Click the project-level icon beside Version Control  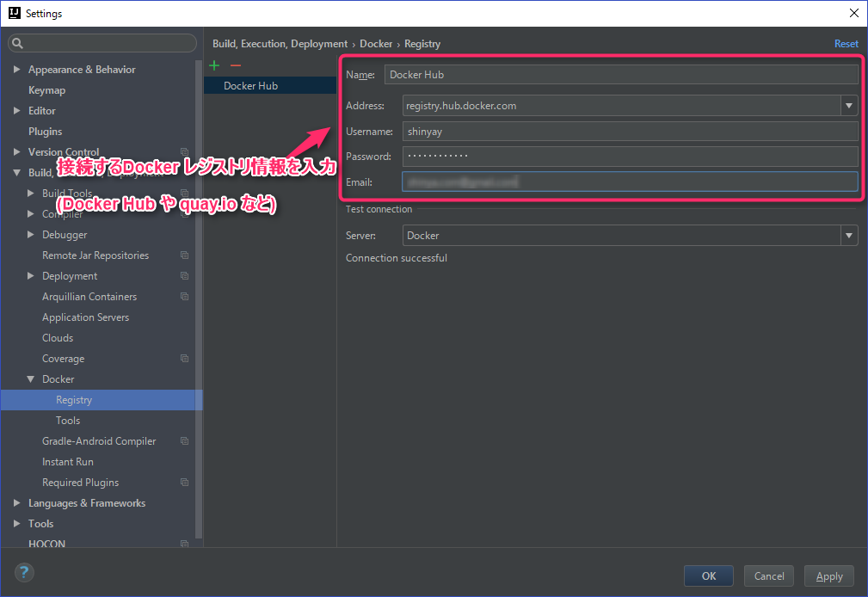[184, 151]
